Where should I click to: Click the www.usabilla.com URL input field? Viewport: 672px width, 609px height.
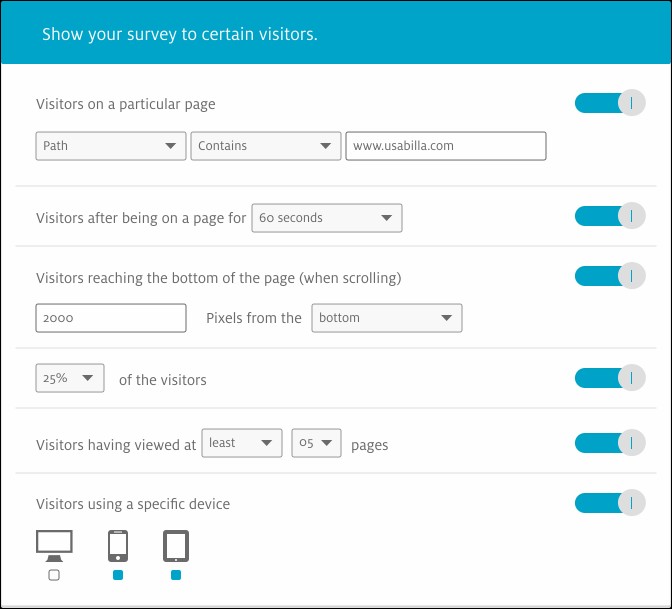[445, 146]
